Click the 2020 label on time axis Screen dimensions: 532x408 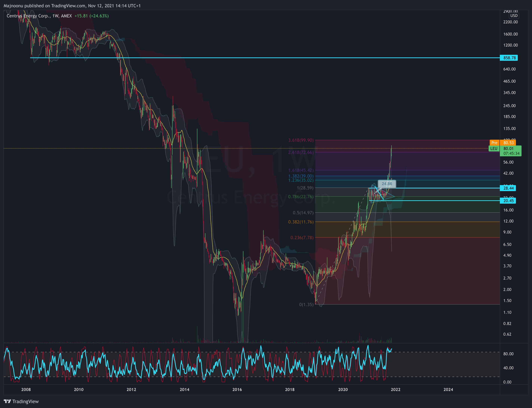[x=343, y=389]
